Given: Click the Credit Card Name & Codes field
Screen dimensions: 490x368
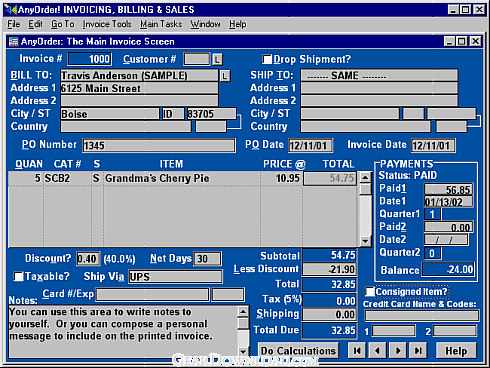Looking at the screenshot, I should tap(422, 315).
